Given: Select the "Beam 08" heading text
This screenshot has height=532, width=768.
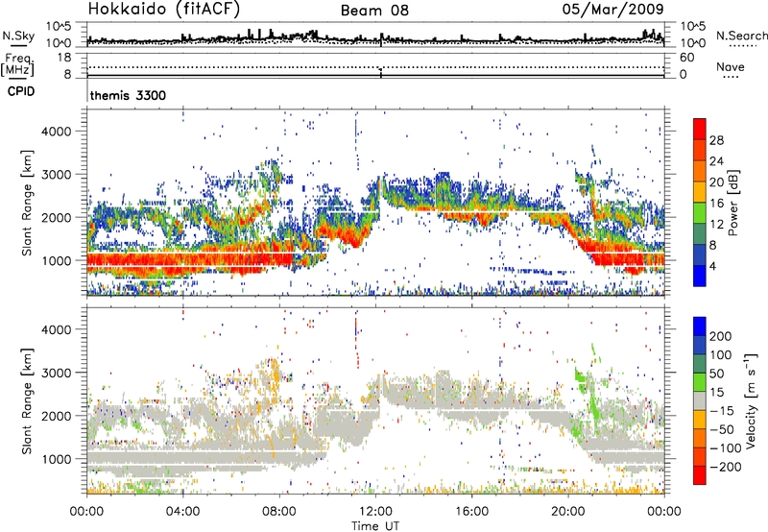Looking at the screenshot, I should (374, 11).
